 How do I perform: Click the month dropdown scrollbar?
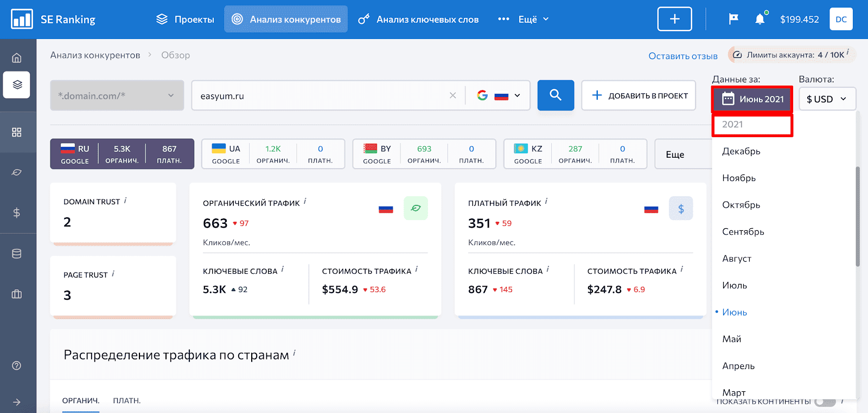(858, 217)
